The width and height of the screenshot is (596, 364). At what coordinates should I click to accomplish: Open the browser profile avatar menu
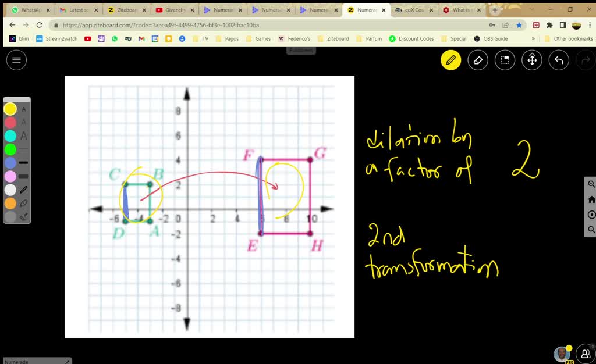click(x=575, y=26)
